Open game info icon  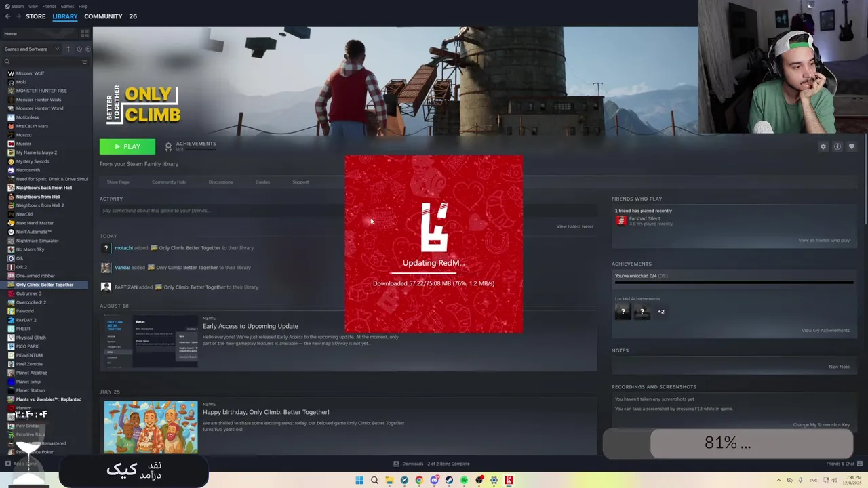coord(837,146)
